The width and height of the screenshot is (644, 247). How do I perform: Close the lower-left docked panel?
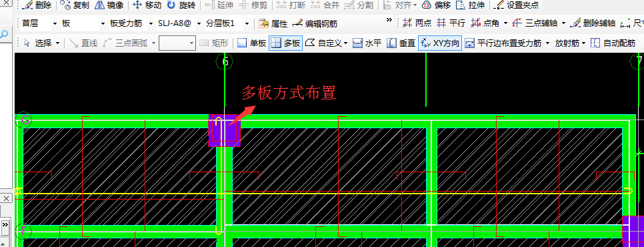6,199
